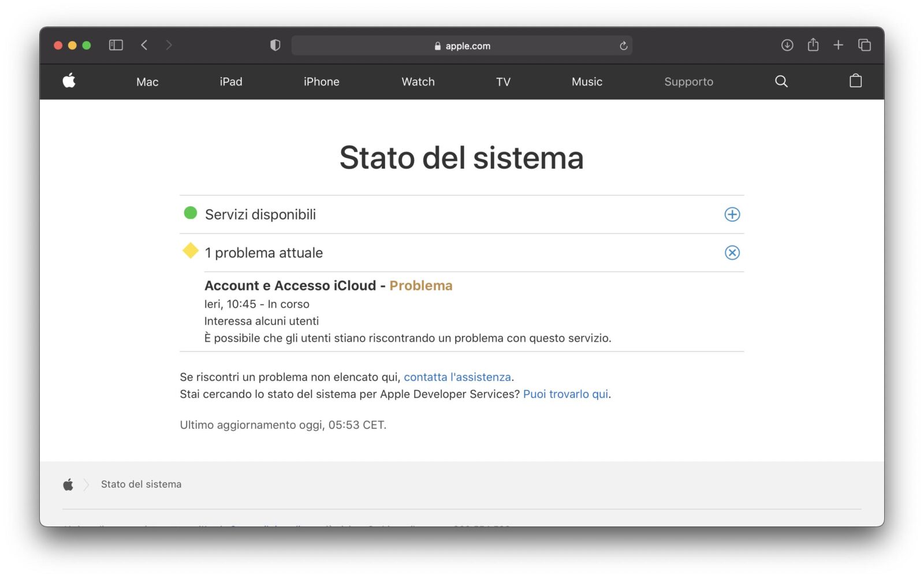Open the Share menu icon
This screenshot has height=579, width=924.
click(813, 44)
